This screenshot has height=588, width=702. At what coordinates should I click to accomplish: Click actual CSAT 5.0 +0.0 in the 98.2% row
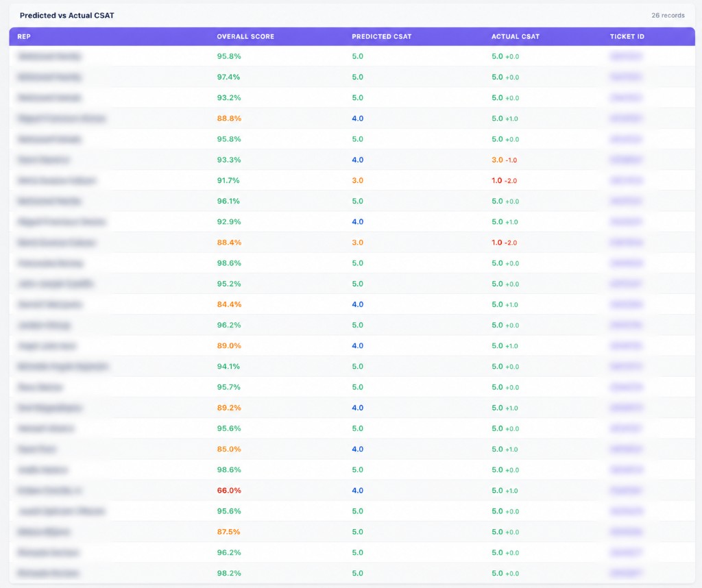click(x=505, y=573)
